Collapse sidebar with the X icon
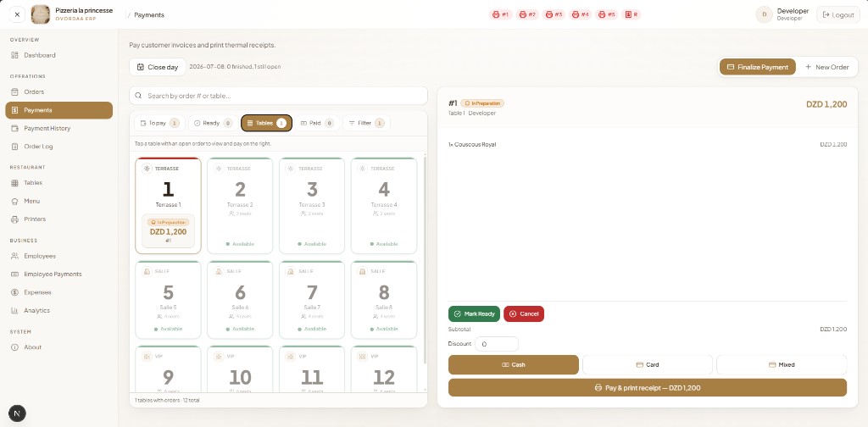Screen dimensions: 868x427 [17, 15]
